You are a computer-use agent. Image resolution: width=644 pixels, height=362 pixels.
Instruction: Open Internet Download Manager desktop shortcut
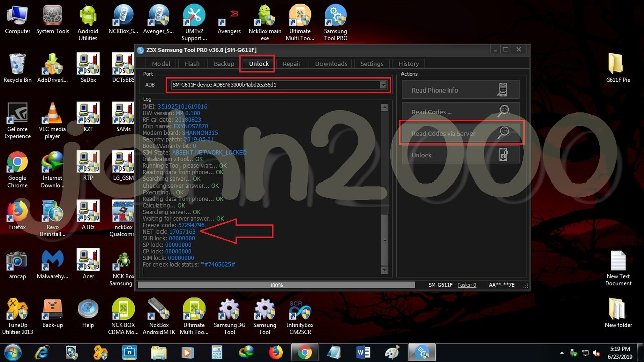tap(52, 169)
